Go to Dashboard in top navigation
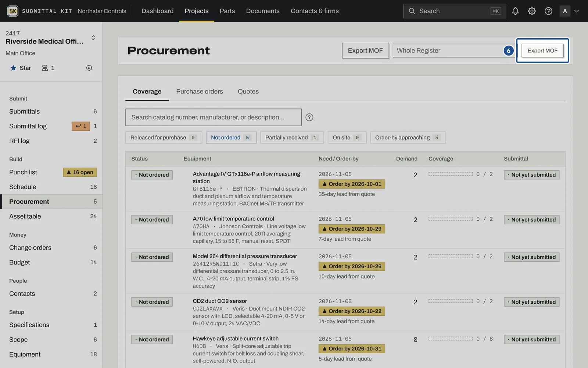Viewport: 588px width, 368px height. coord(157,11)
